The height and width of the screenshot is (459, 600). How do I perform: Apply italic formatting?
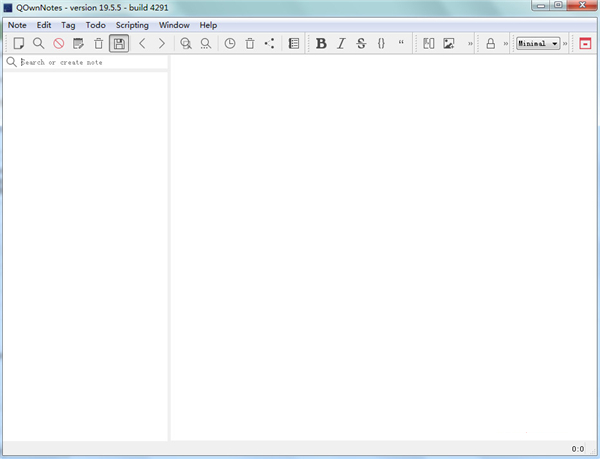341,43
